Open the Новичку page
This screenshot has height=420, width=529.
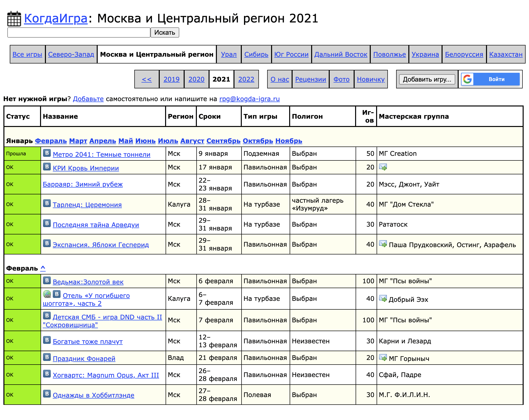coord(371,79)
